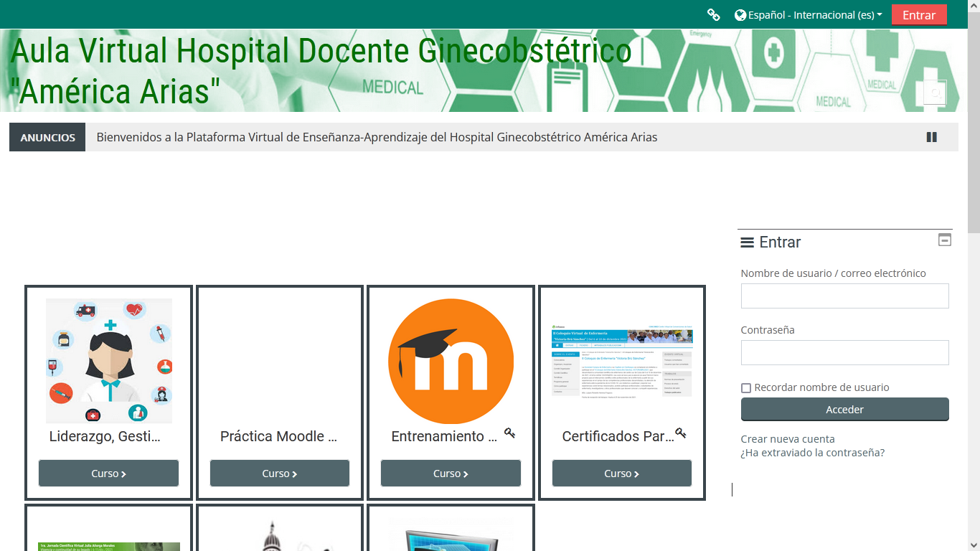The image size is (980, 551).
Task: Collapse the Entrar login block
Action: click(945, 240)
